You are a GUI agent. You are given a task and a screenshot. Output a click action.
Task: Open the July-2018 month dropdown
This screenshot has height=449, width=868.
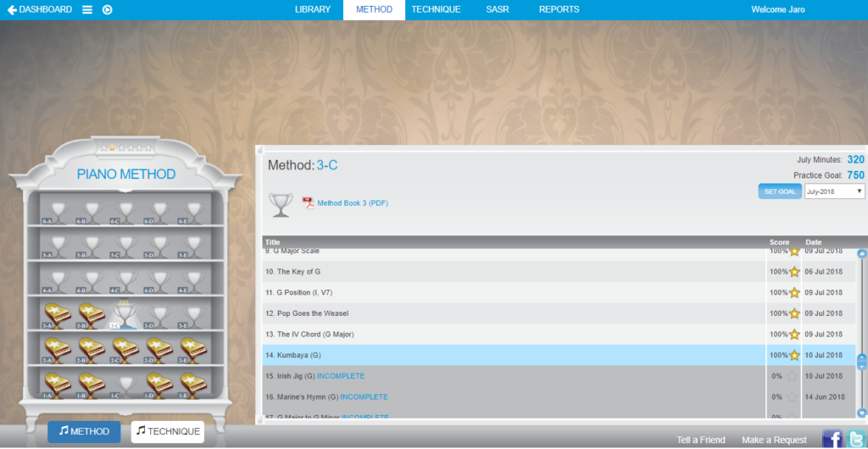(834, 191)
